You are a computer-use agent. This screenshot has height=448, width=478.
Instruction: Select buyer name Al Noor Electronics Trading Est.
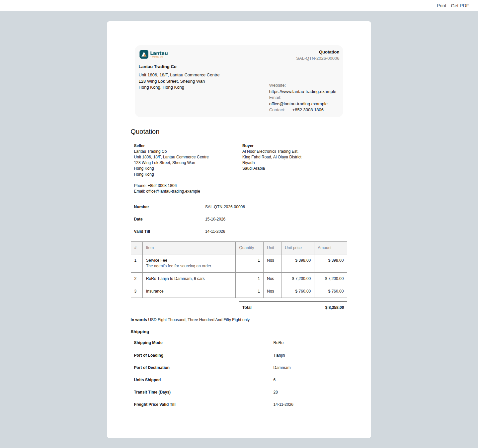270,151
